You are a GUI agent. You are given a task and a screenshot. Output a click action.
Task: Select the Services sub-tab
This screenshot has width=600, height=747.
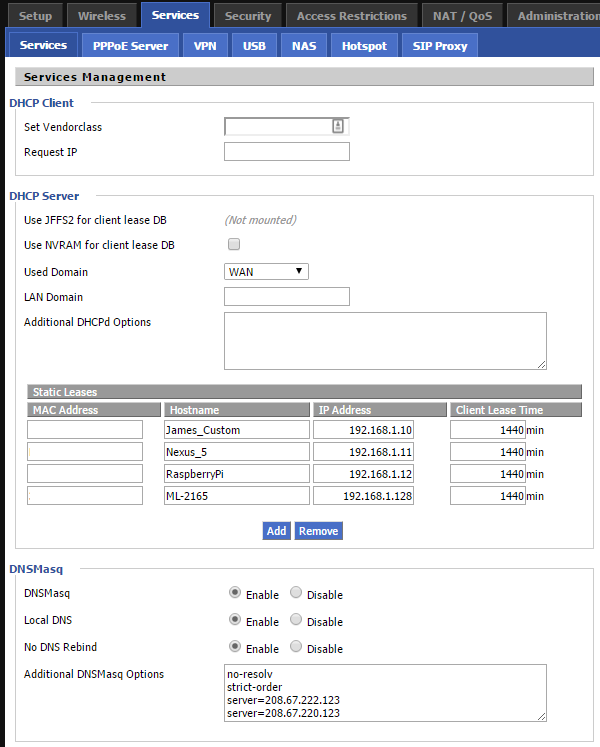43,45
